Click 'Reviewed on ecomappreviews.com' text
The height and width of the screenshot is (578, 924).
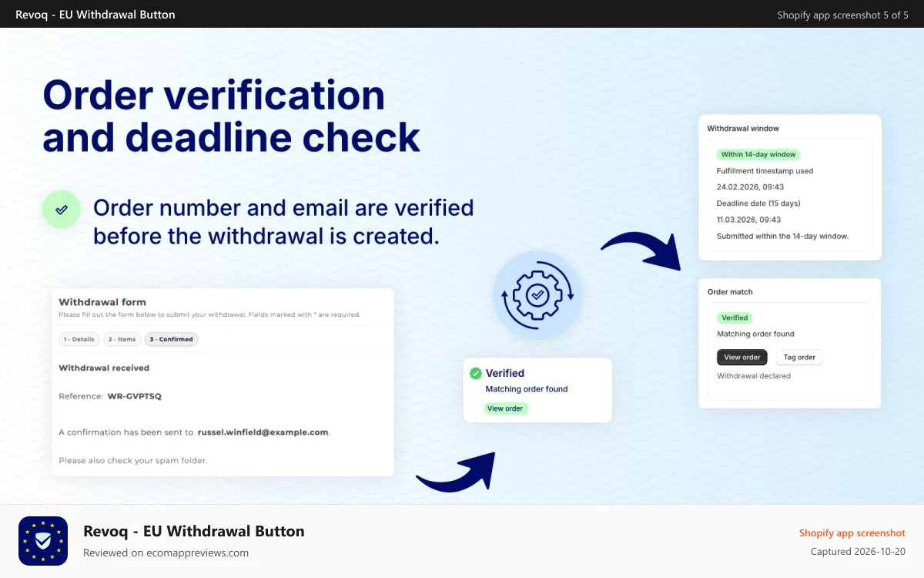point(166,553)
